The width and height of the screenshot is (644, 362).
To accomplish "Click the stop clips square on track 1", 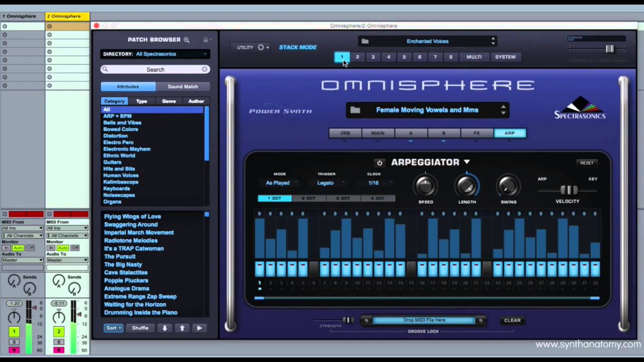I will pos(5,215).
